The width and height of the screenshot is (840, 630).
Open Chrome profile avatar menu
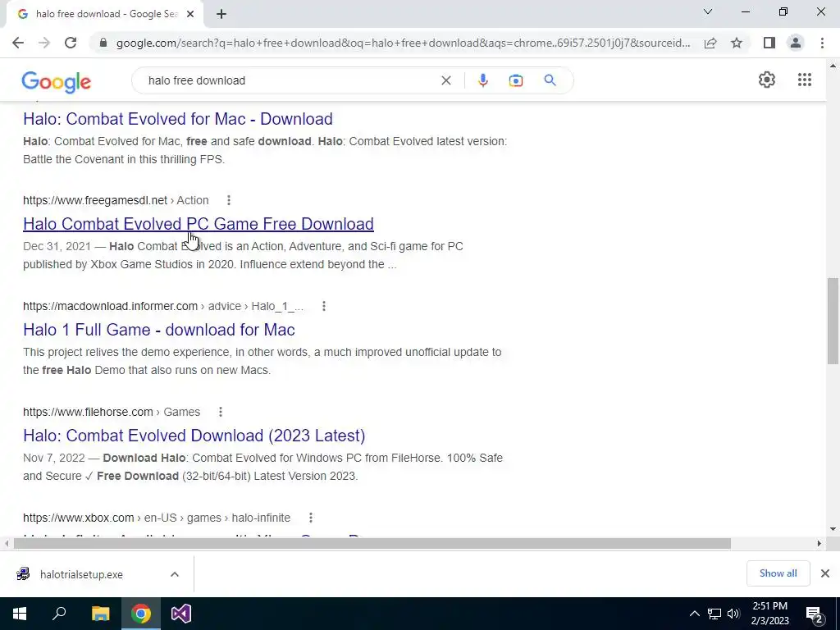tap(796, 43)
